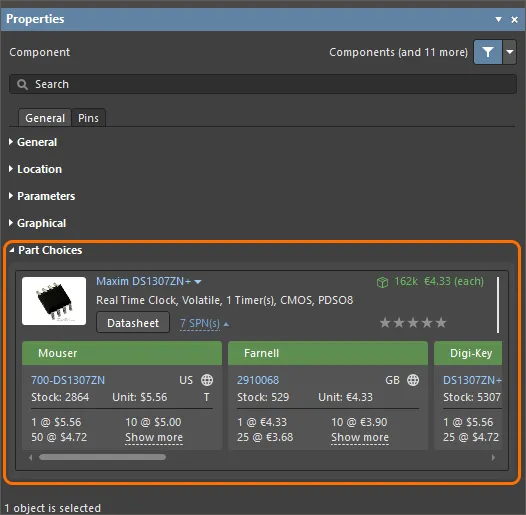Open the Maxim DS1307ZN+ part dropdown
The image size is (526, 515).
198,282
